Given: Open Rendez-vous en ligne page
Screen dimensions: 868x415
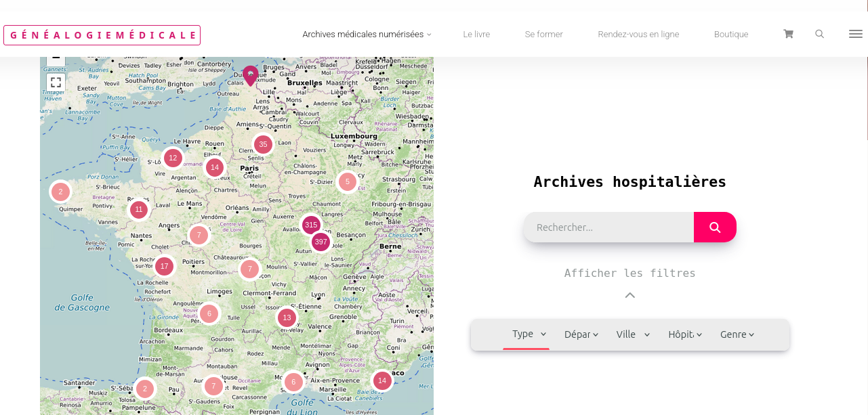Looking at the screenshot, I should point(638,34).
